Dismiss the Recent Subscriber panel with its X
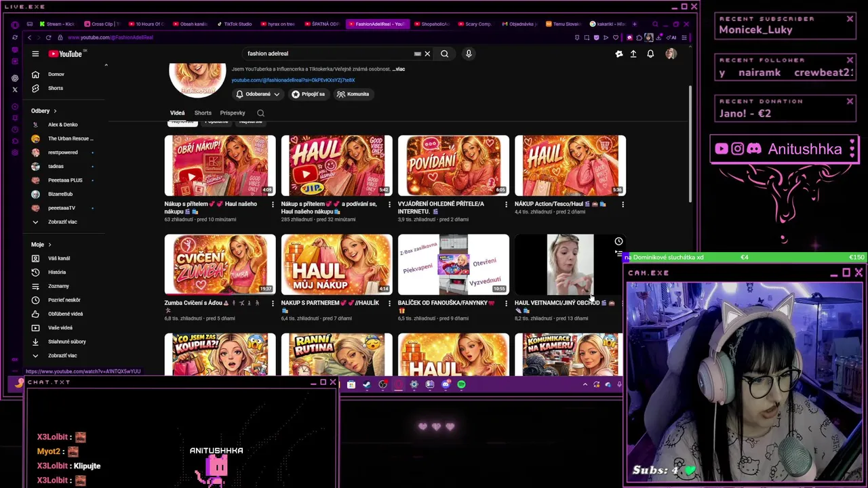 [850, 19]
